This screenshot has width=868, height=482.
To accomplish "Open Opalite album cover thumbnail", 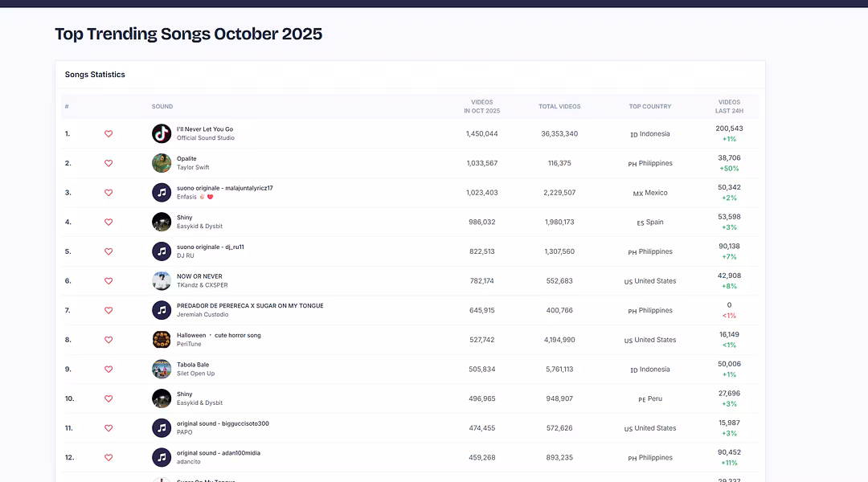I will pos(162,163).
